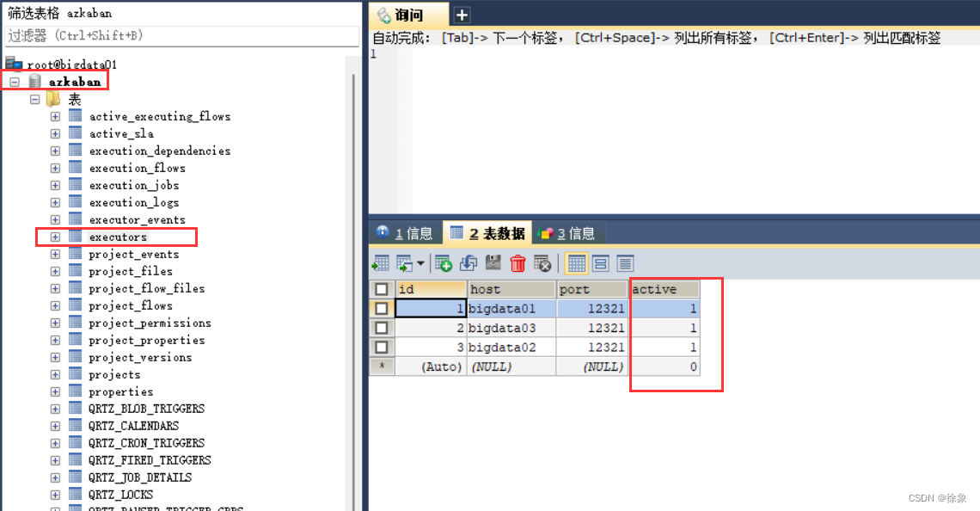Image resolution: width=980 pixels, height=511 pixels.
Task: Click table icon beside active_sla
Action: [76, 133]
